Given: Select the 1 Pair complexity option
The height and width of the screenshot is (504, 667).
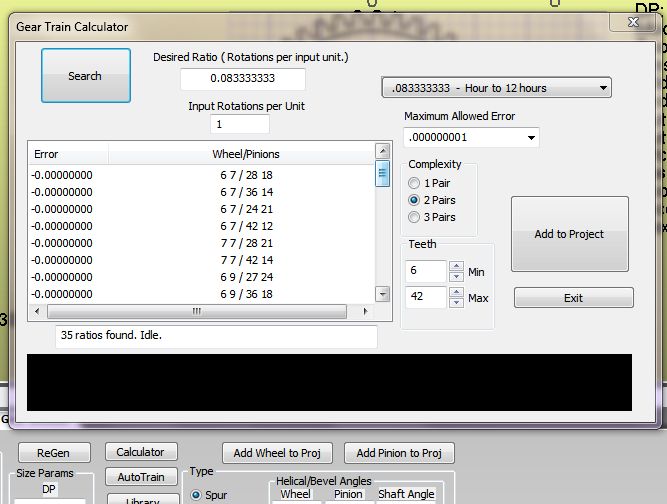Looking at the screenshot, I should pyautogui.click(x=414, y=183).
